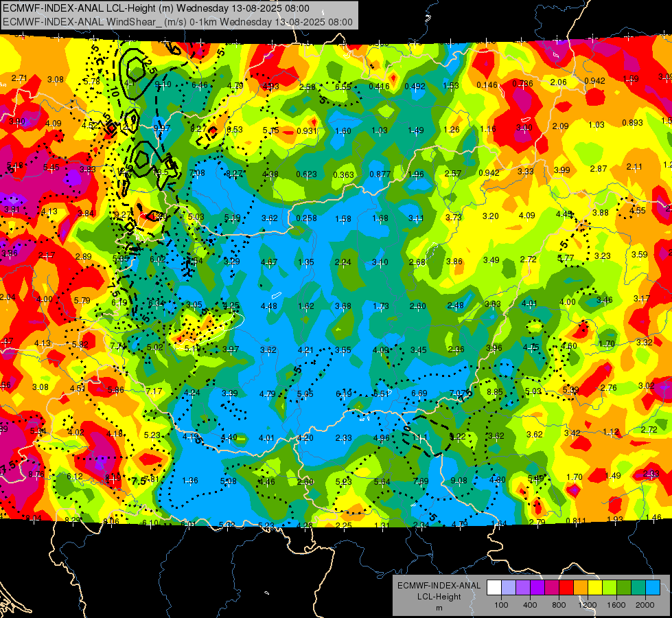Select the red legend swatch
The image size is (672, 618).
click(x=566, y=588)
